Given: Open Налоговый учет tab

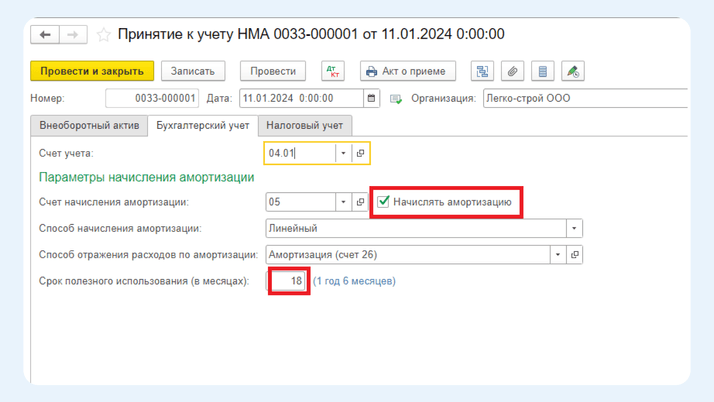Looking at the screenshot, I should 305,126.
